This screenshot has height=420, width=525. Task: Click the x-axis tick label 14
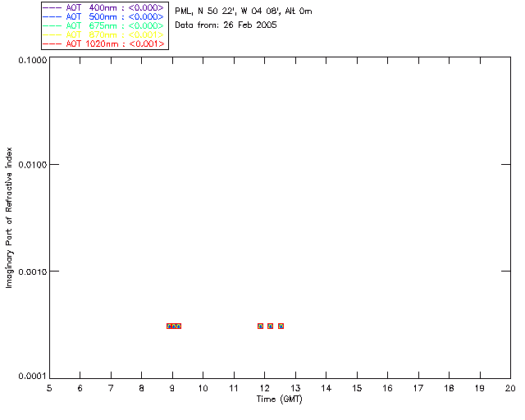click(326, 388)
